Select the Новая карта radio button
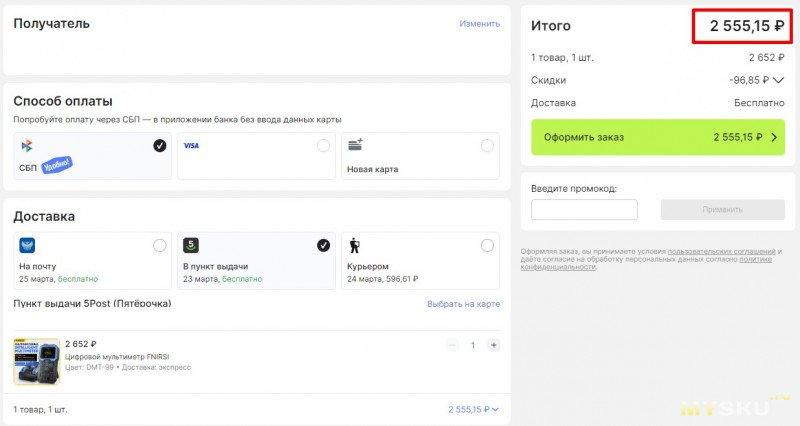The width and height of the screenshot is (800, 426). (x=487, y=146)
